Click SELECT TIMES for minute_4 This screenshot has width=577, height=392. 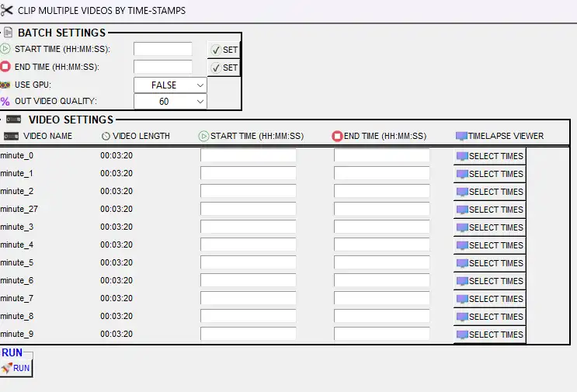[490, 245]
